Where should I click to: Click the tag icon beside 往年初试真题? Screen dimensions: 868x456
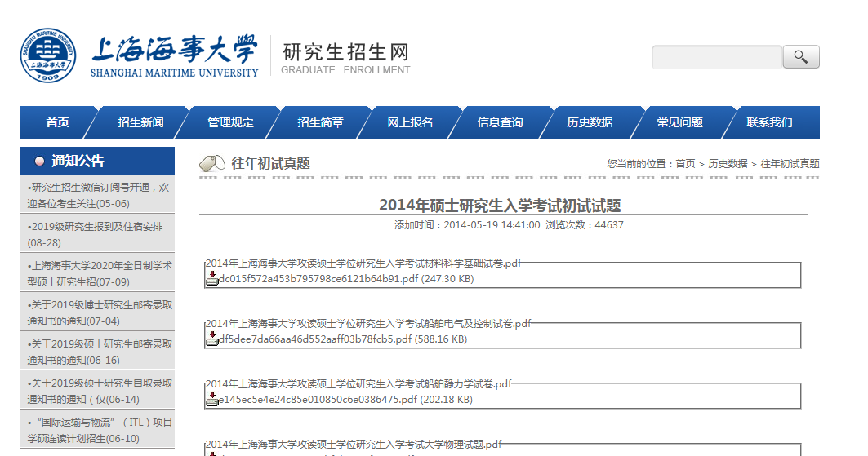tap(212, 163)
